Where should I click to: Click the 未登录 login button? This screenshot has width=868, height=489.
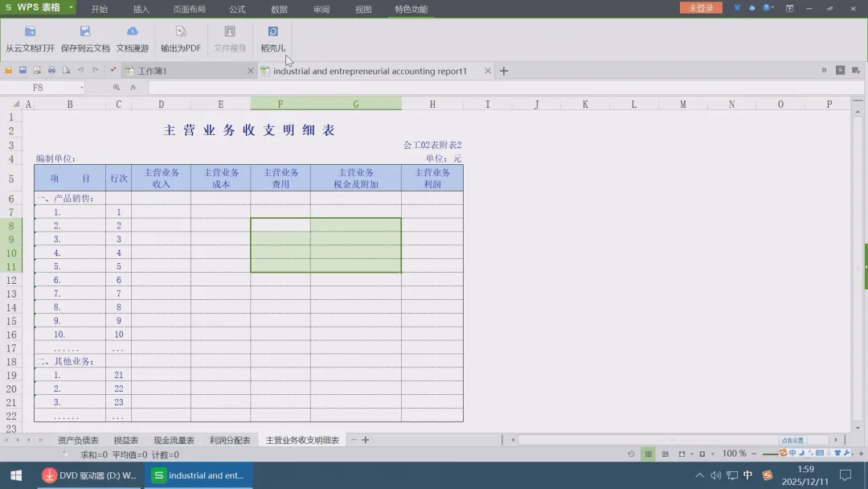[701, 8]
